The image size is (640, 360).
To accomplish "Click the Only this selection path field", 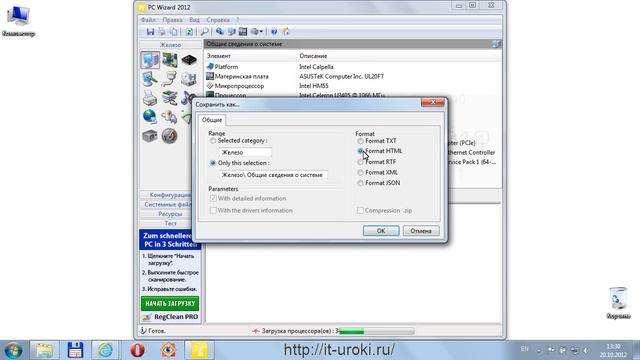I will click(x=273, y=175).
